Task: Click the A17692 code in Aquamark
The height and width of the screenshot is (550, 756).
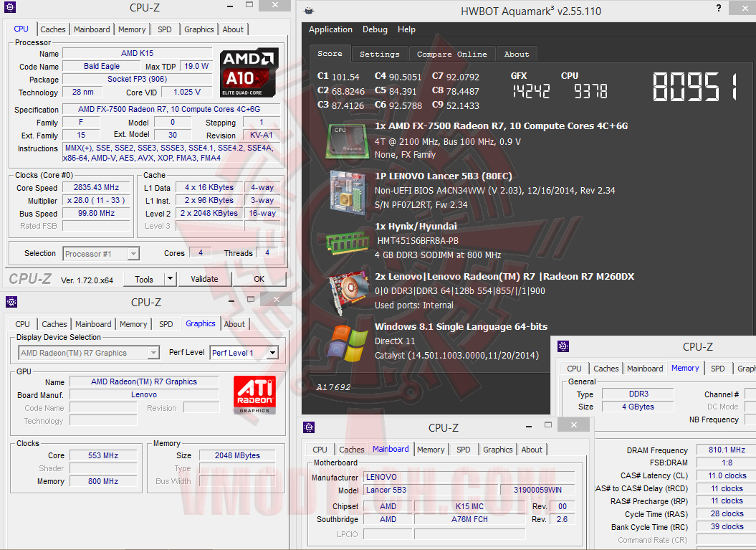Action: coord(334,387)
